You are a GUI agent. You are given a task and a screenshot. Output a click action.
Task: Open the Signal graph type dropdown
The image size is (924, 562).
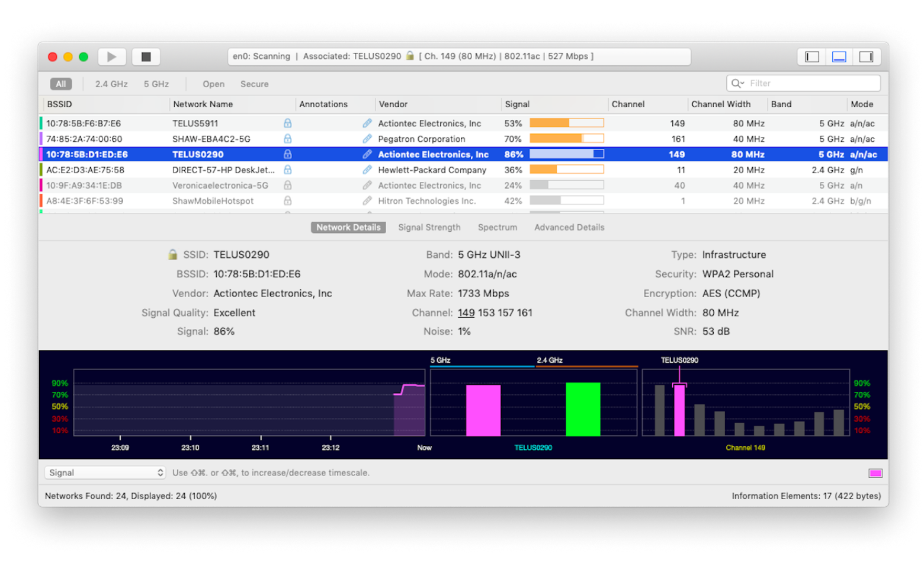(105, 472)
